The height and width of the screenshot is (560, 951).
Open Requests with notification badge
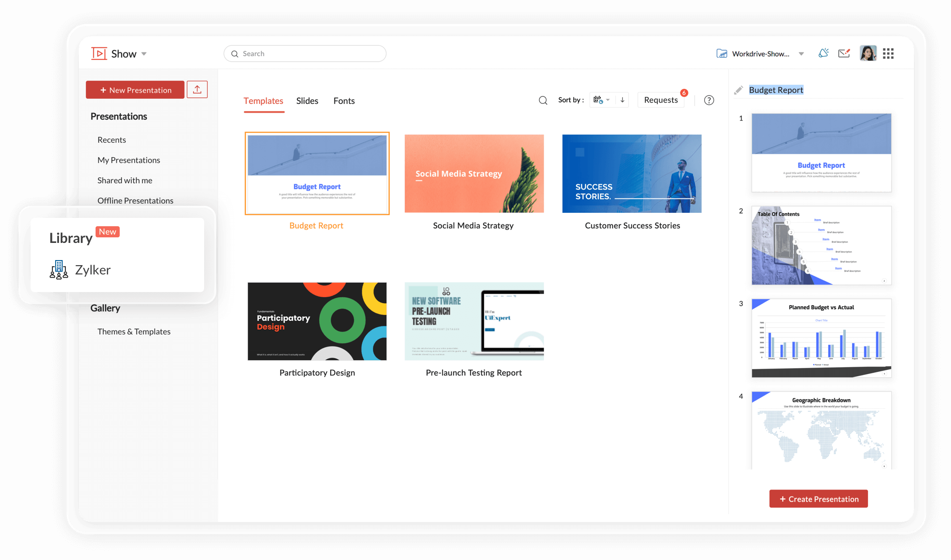click(x=661, y=100)
